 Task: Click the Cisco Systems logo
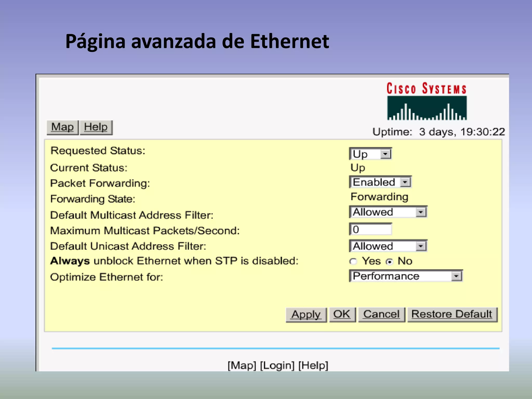pyautogui.click(x=427, y=101)
